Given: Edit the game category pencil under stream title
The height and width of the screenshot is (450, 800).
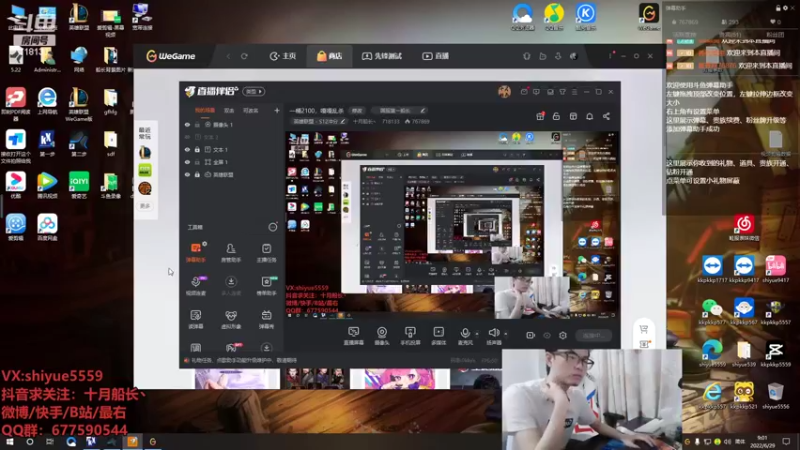Looking at the screenshot, I should tap(343, 121).
